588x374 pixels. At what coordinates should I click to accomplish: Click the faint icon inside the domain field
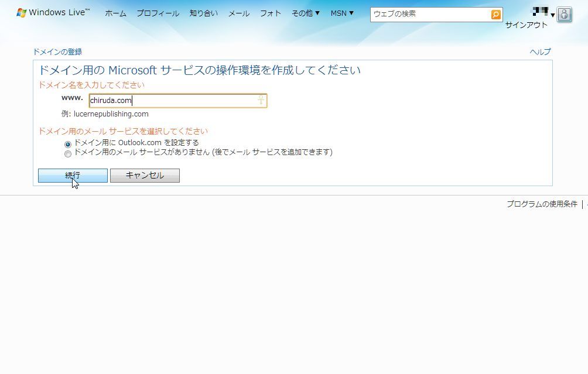pyautogui.click(x=261, y=100)
